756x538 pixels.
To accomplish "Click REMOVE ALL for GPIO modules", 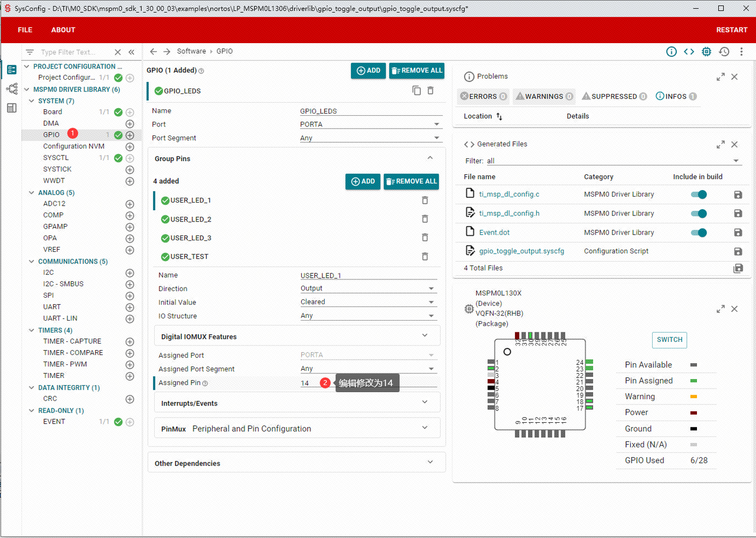I will tap(417, 70).
